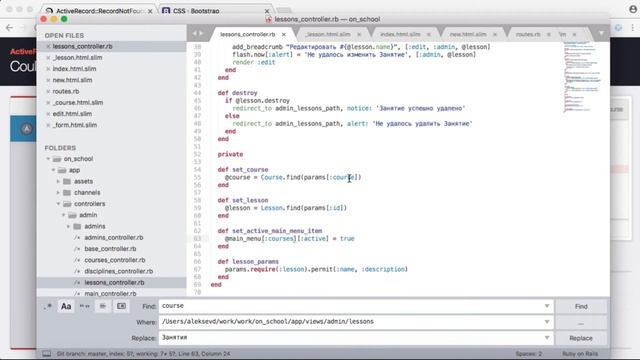Viewport: 640px width, 360px height.
Task: Expand the admins folder
Action: click(x=69, y=226)
